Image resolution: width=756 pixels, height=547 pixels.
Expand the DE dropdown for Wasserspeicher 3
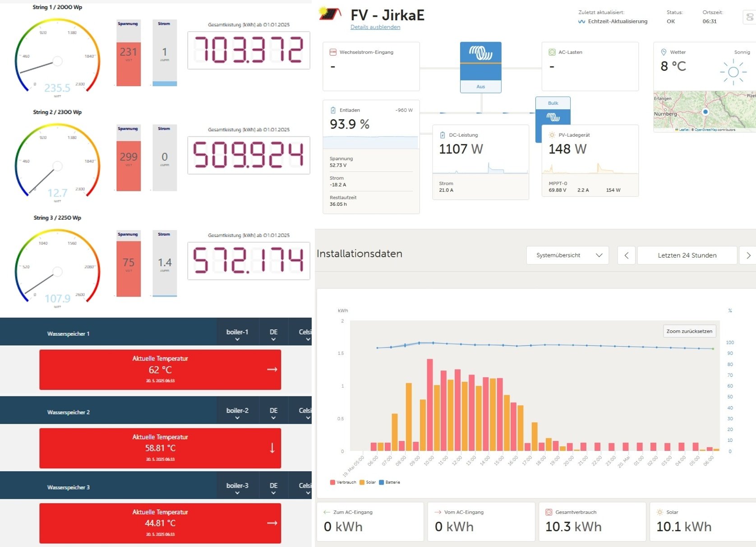pyautogui.click(x=273, y=487)
